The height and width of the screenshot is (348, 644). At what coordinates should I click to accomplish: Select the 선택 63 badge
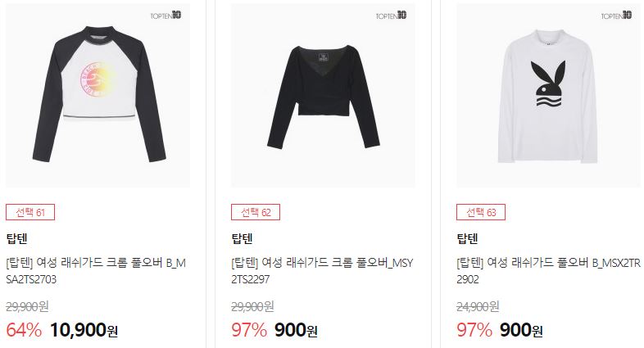point(480,212)
